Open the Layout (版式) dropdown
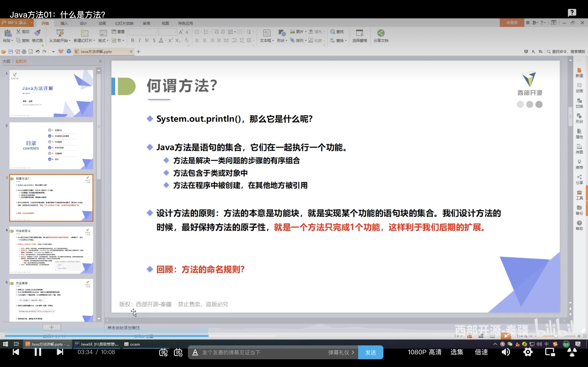Viewport: 588px width, 367px height. click(x=103, y=41)
